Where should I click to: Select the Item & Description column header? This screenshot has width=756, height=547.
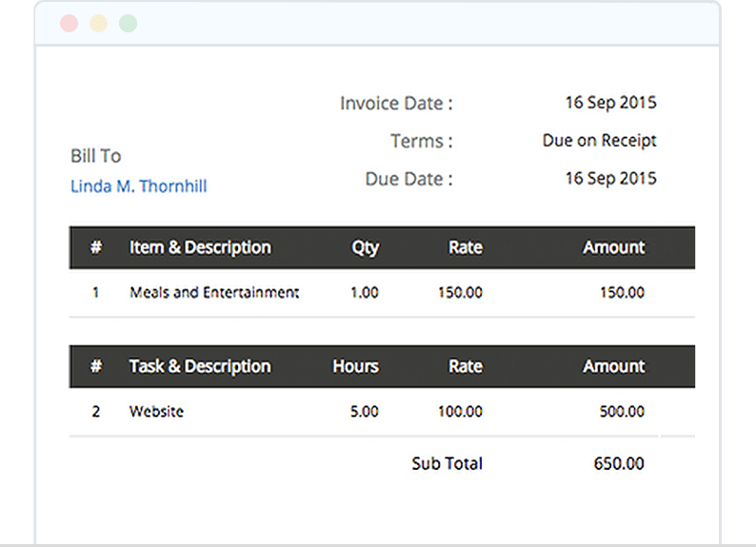pyautogui.click(x=200, y=247)
